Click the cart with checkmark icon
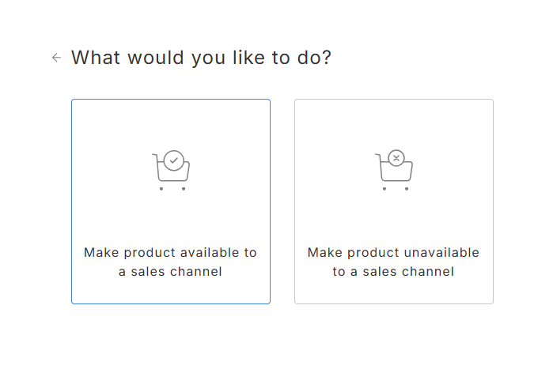Viewport: 553px width, 392px height. (x=171, y=171)
